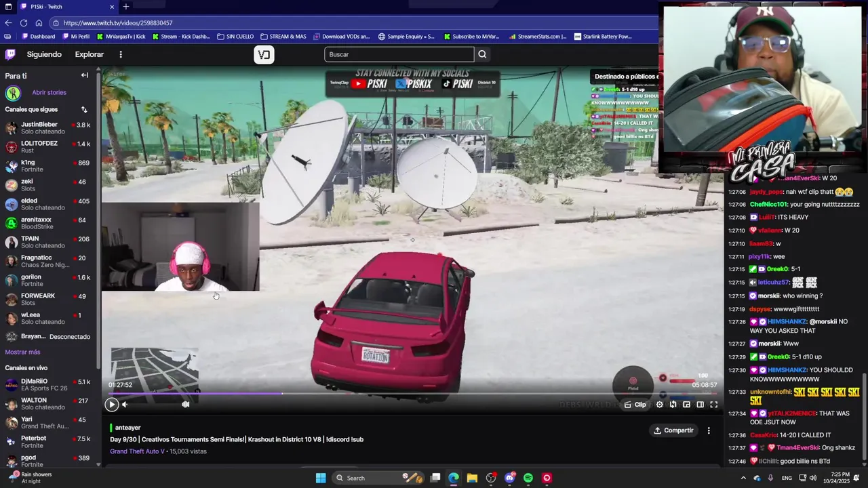The width and height of the screenshot is (868, 488).
Task: Click the Twitch home logo
Action: [x=10, y=54]
